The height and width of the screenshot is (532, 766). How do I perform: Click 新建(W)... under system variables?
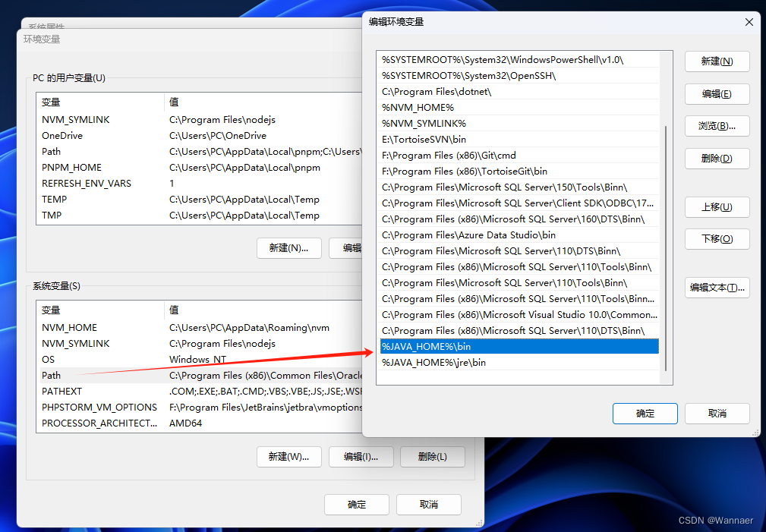288,457
